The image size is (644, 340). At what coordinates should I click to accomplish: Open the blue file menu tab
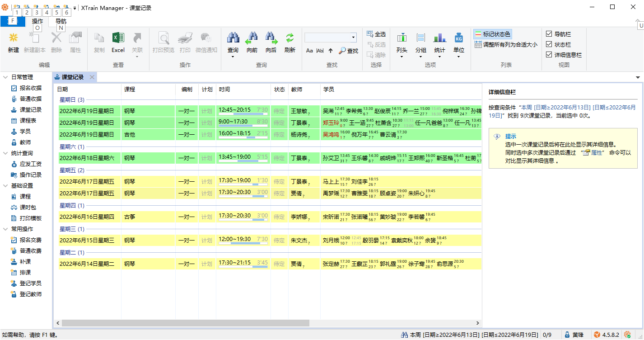click(x=13, y=21)
